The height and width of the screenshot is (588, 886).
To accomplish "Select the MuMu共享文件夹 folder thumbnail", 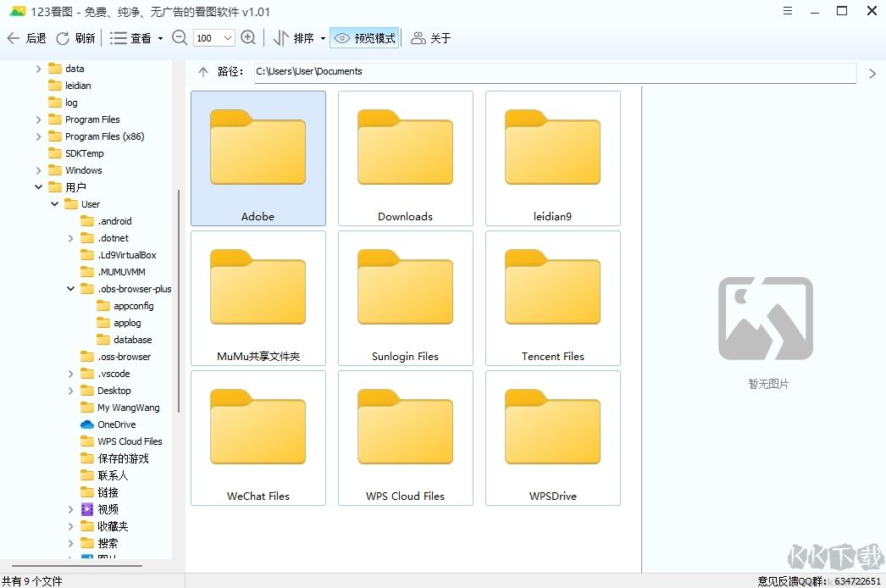I will (x=258, y=298).
